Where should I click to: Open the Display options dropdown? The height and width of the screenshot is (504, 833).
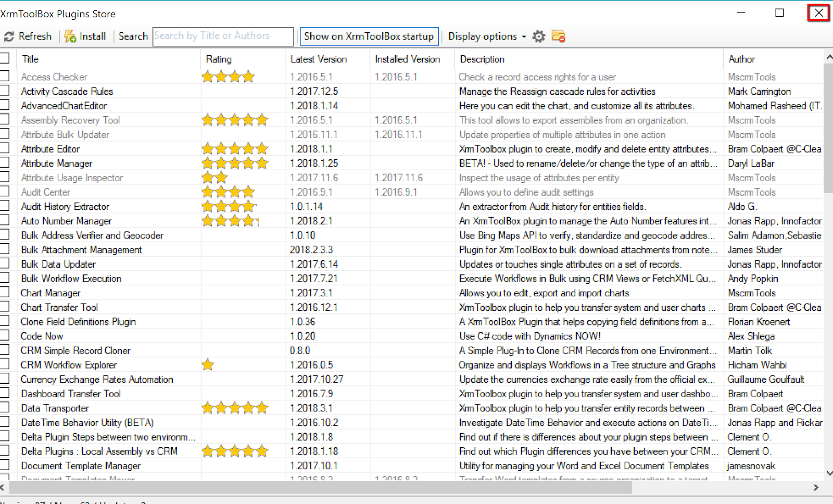pos(487,36)
